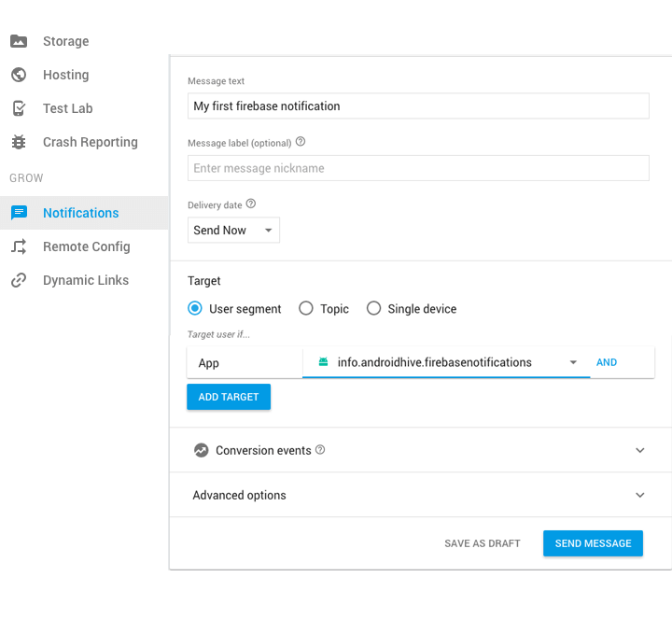Click the Notifications message icon
672x619 pixels.
tap(19, 213)
